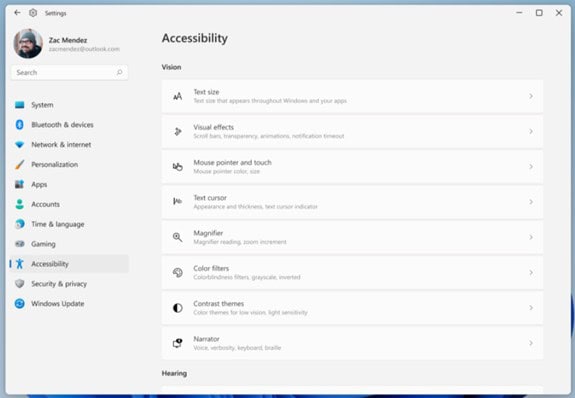Image resolution: width=575 pixels, height=398 pixels.
Task: Expand Contrast themes chevron arrow
Action: pos(531,308)
